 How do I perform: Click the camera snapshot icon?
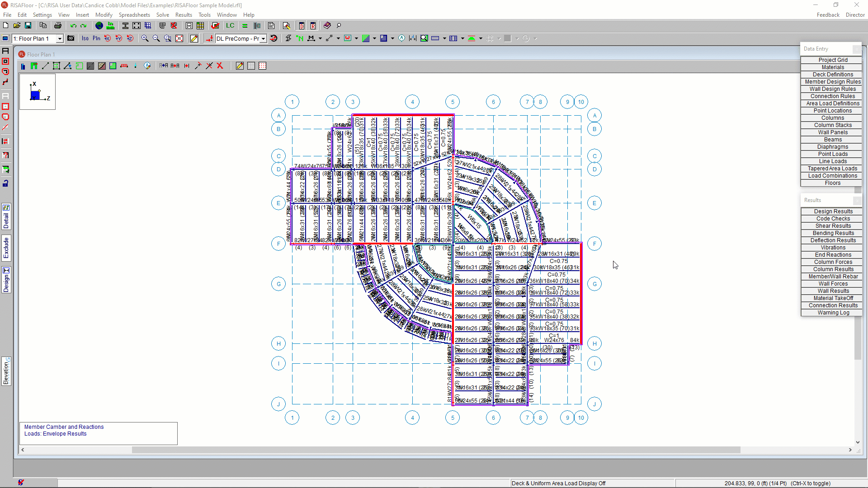point(71,38)
